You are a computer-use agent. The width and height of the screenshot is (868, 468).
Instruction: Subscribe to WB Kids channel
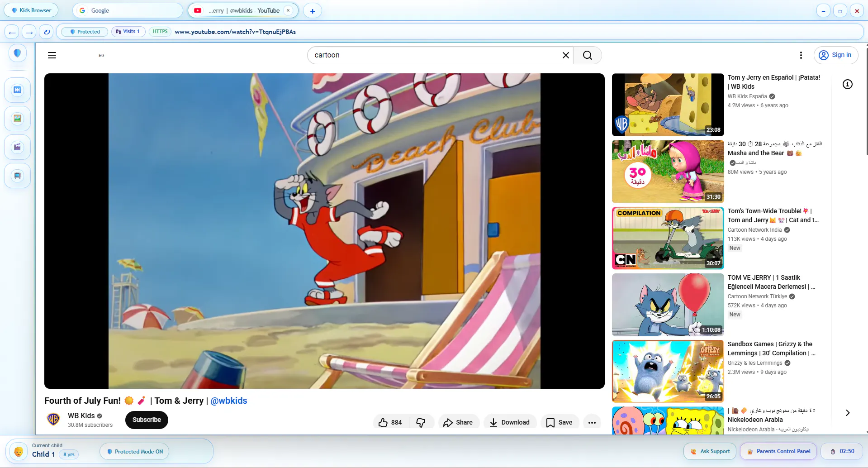pyautogui.click(x=147, y=420)
